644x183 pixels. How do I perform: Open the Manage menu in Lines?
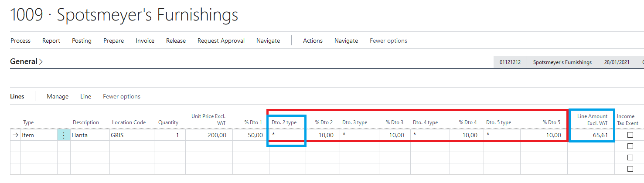pyautogui.click(x=58, y=96)
